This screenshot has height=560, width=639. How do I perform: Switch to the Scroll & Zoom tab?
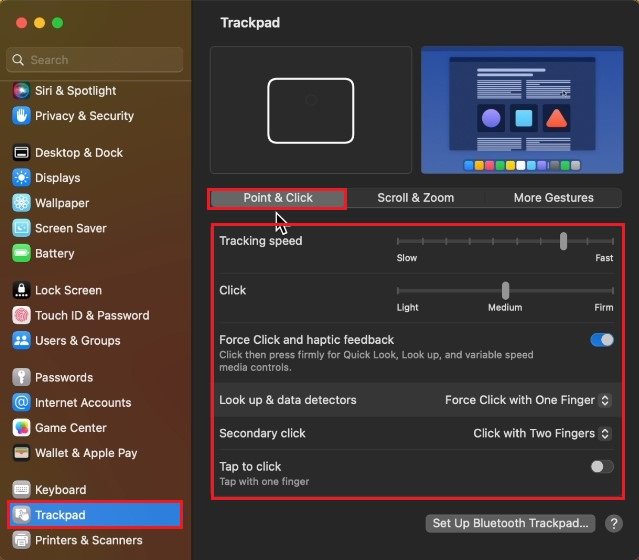click(x=415, y=198)
